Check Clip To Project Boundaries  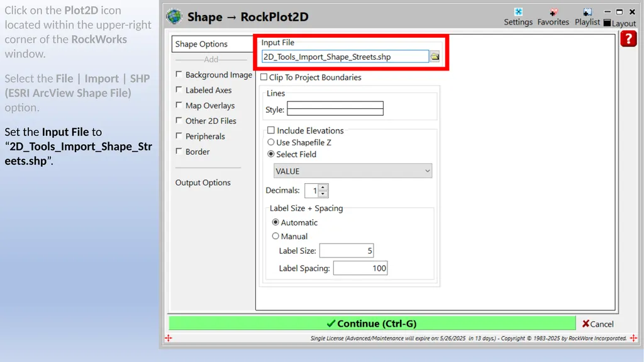(264, 77)
